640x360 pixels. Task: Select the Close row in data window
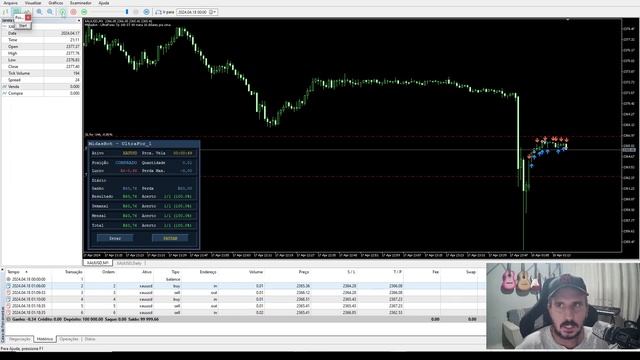tap(41, 67)
